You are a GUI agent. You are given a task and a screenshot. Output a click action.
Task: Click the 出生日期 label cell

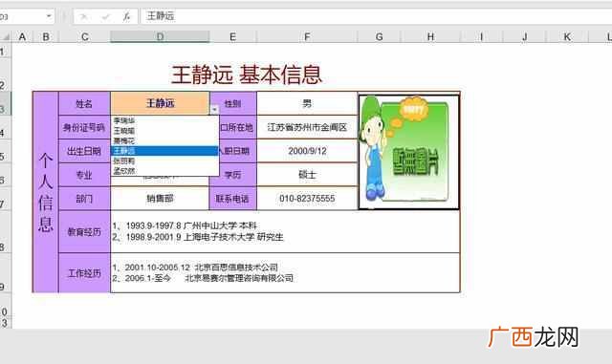click(84, 151)
